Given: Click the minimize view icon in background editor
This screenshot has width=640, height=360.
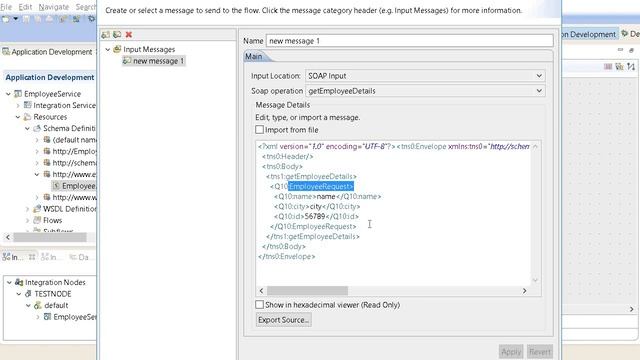Looking at the screenshot, I should click(620, 50).
